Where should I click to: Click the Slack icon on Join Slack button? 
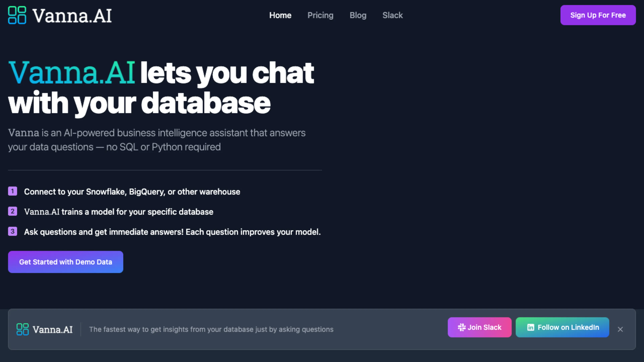click(462, 327)
